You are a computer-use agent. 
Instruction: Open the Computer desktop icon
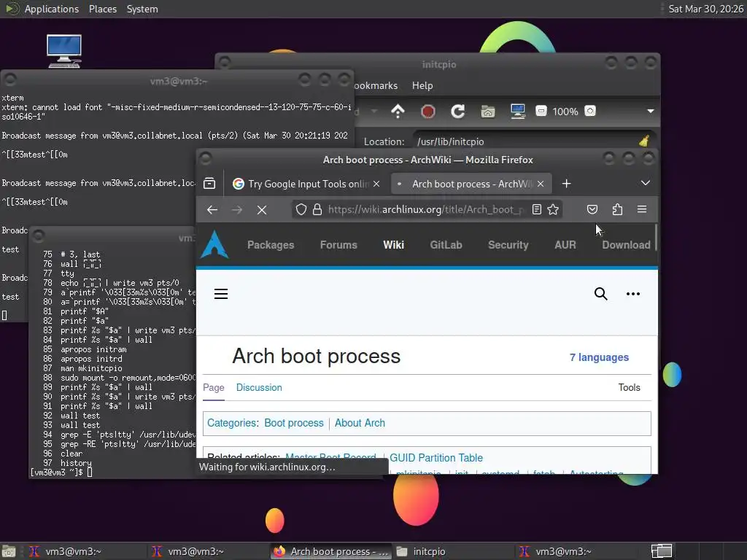coord(64,51)
